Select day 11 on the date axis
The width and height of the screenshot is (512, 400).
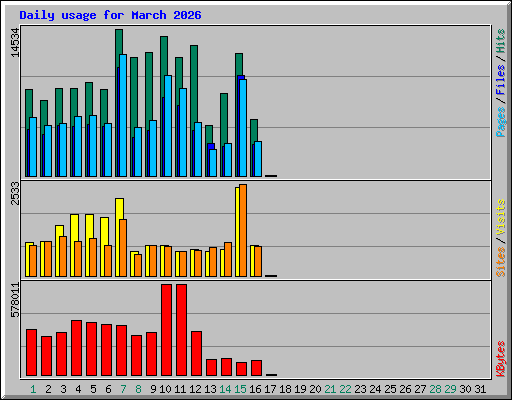(180, 389)
